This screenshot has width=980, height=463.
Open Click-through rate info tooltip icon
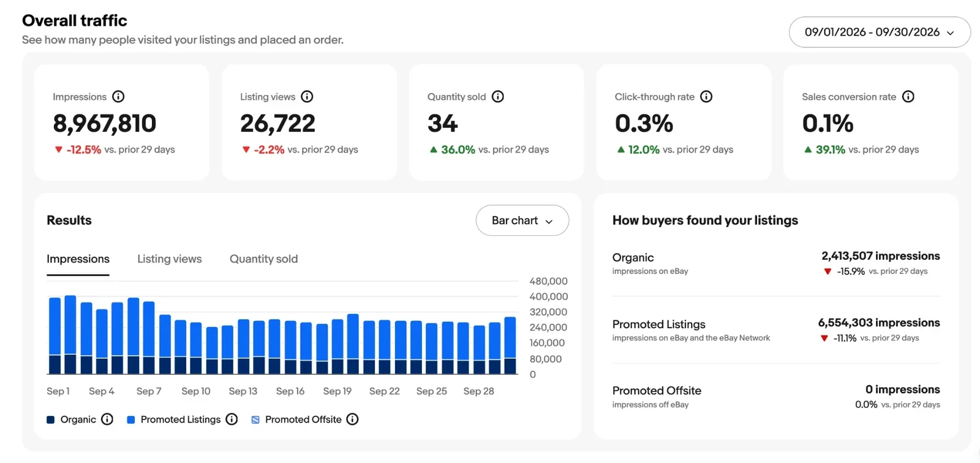pyautogui.click(x=706, y=97)
